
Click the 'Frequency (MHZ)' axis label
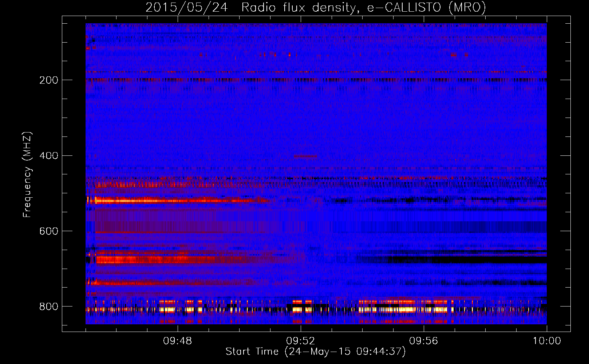tap(27, 174)
